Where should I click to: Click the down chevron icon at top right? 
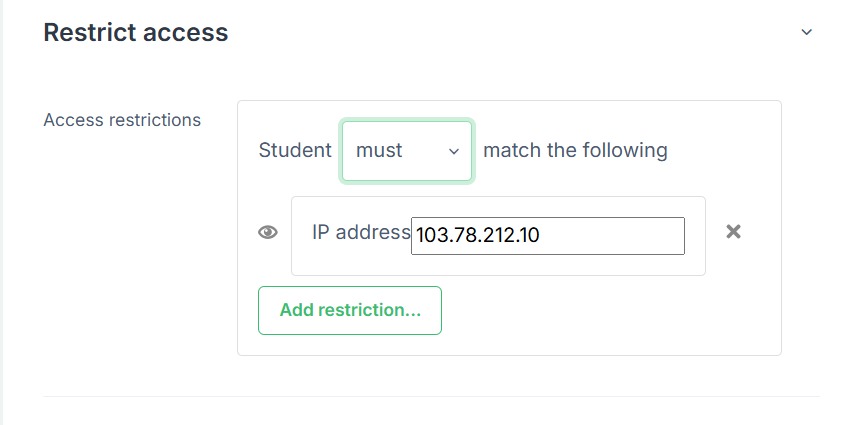(806, 32)
